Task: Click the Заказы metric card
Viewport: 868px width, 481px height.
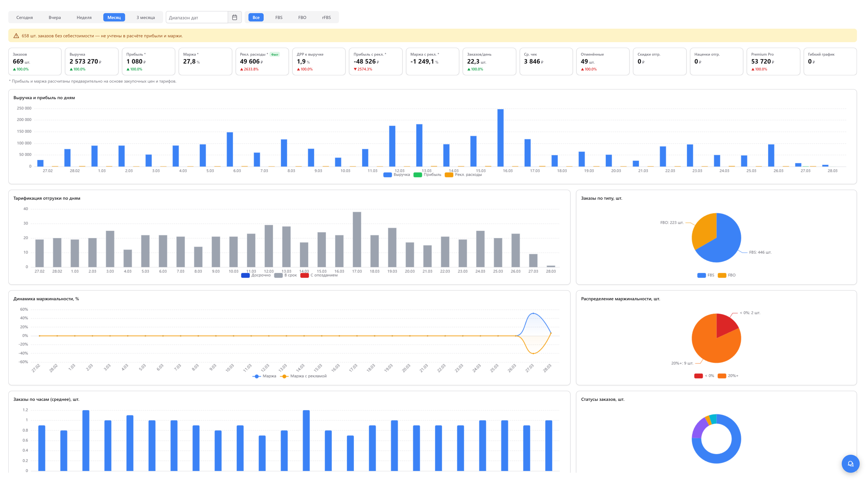Action: (35, 61)
